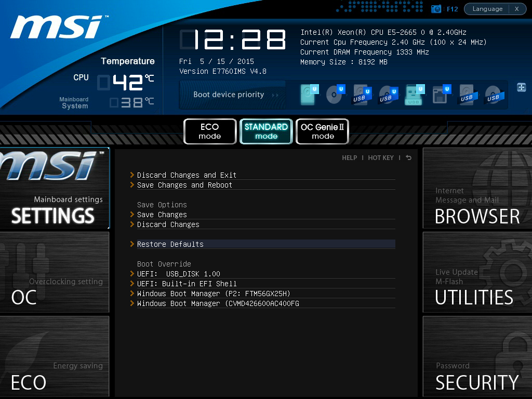Open the UTILITIES Live Update panel
The width and height of the screenshot is (532, 399).
(x=477, y=272)
